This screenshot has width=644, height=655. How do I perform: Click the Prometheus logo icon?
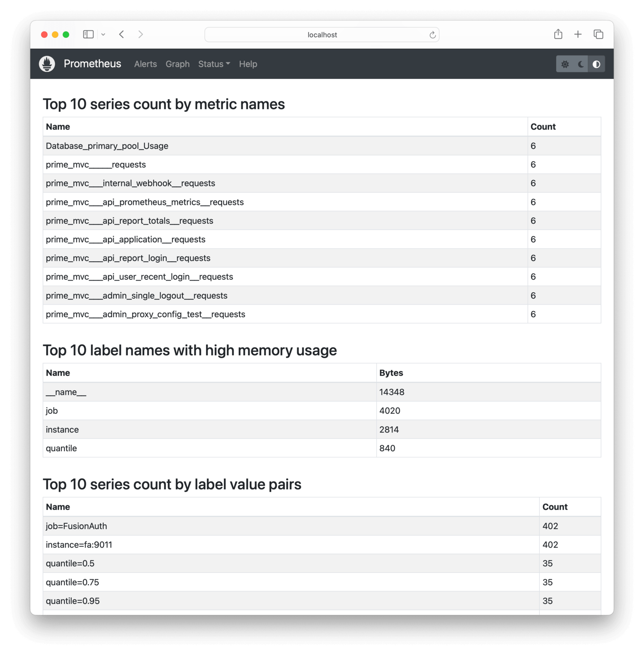47,64
